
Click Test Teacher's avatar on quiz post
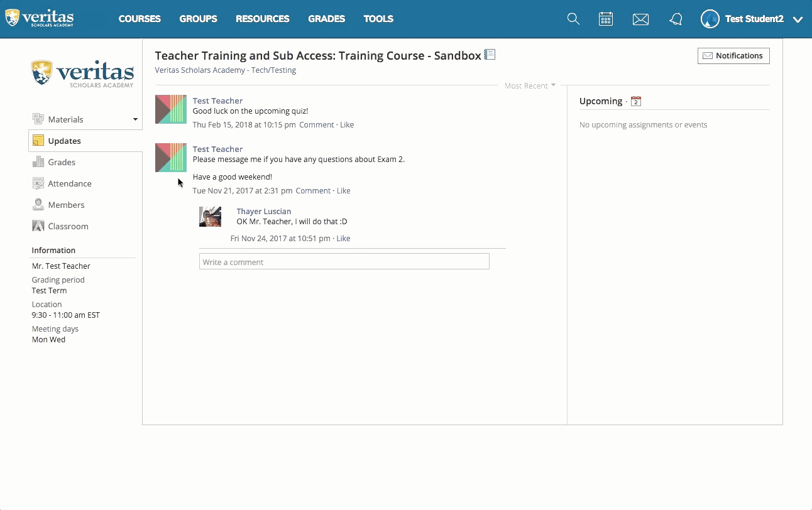pyautogui.click(x=171, y=109)
